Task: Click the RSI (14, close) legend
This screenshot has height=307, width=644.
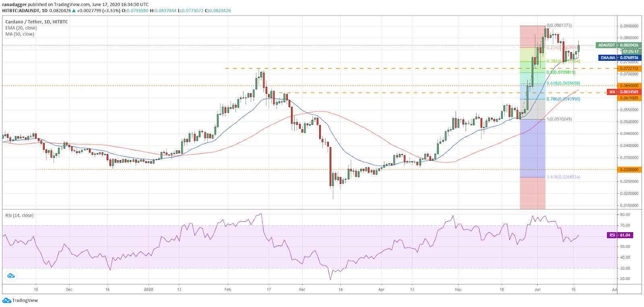Action: 19,215
